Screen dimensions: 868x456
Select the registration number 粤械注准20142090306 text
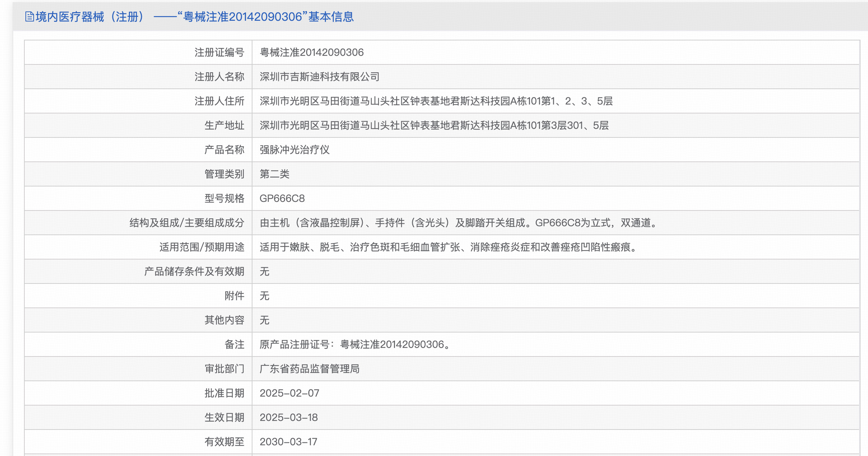point(311,52)
